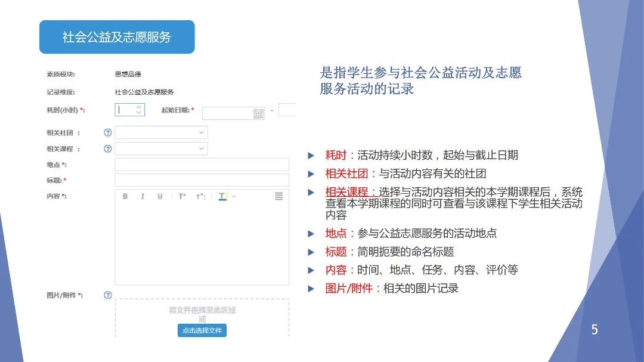Click the text color T icon
This screenshot has height=362, width=644.
tap(222, 196)
